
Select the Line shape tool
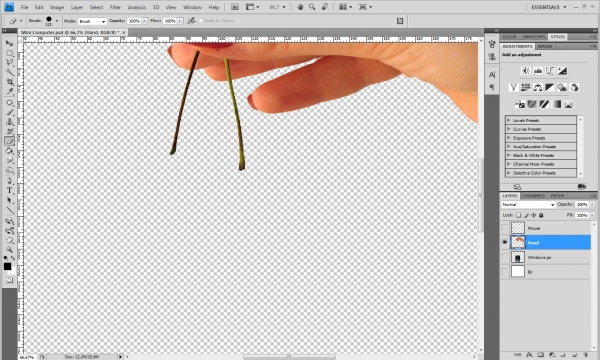coord(9,210)
